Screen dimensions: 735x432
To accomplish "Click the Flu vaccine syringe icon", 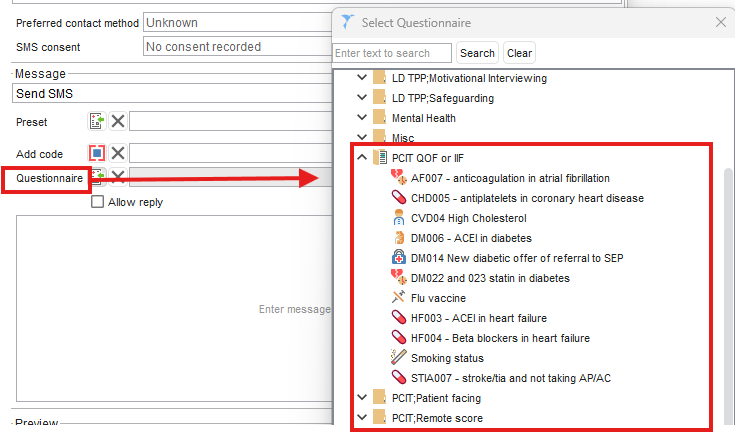I will coord(399,298).
